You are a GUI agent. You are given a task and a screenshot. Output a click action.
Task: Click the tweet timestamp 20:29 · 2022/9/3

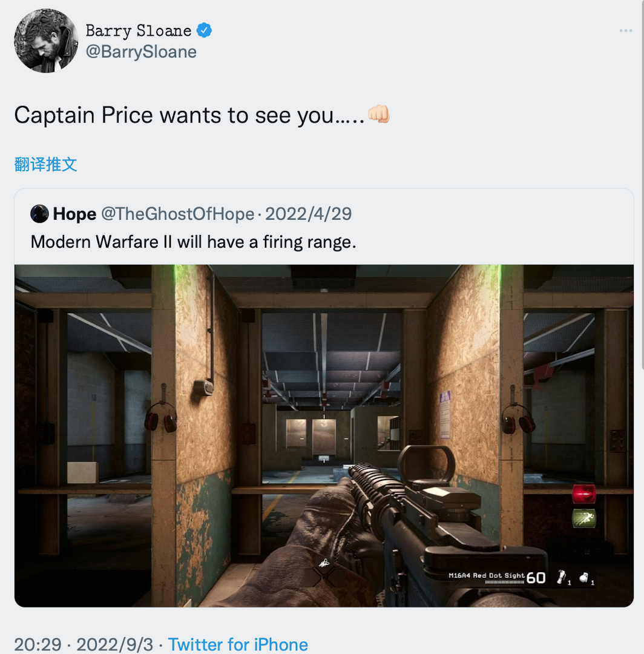click(x=84, y=644)
